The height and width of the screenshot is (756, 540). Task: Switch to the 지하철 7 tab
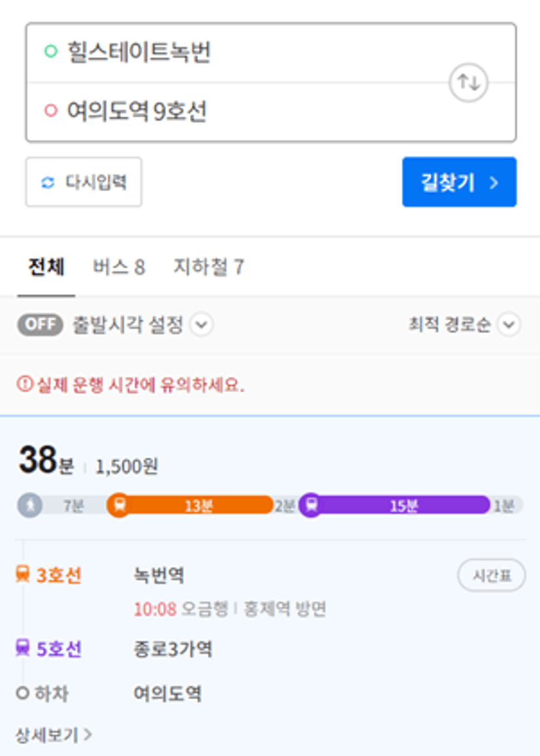(208, 267)
